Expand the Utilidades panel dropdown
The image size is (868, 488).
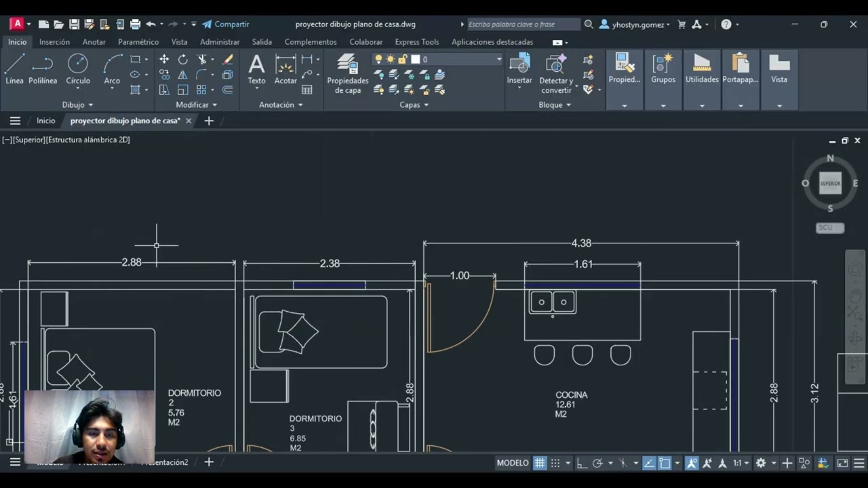click(702, 106)
